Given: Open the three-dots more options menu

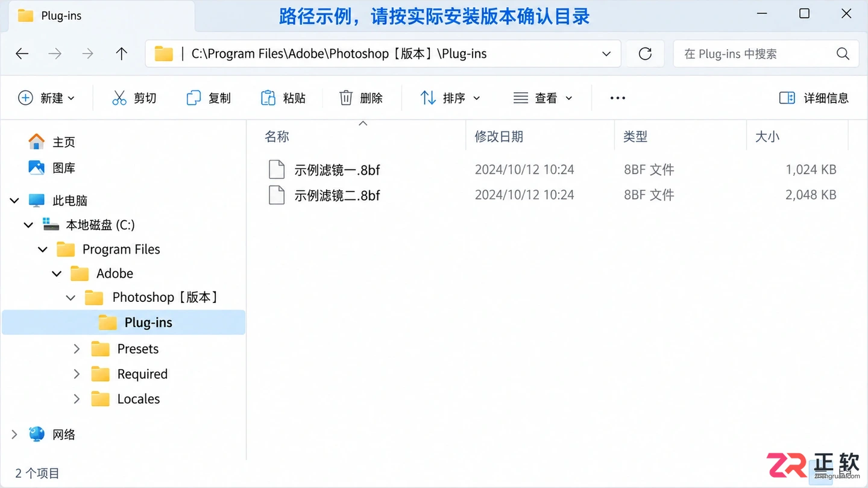Looking at the screenshot, I should 618,98.
